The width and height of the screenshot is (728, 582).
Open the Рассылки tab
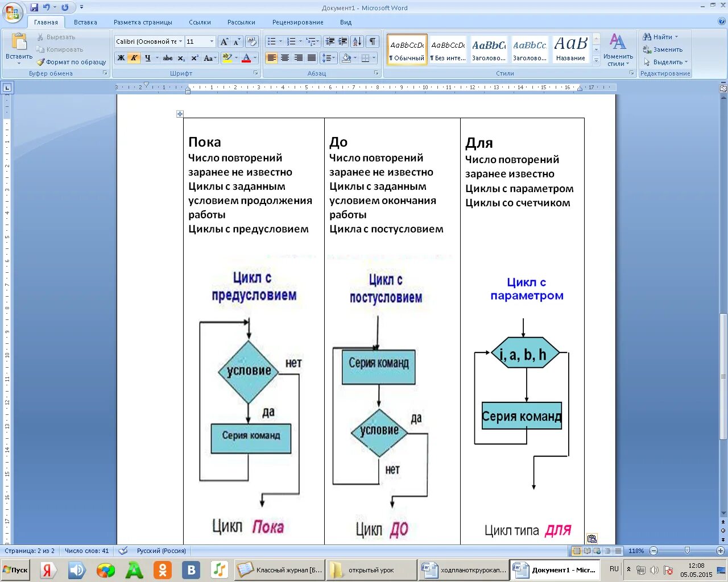pos(241,22)
